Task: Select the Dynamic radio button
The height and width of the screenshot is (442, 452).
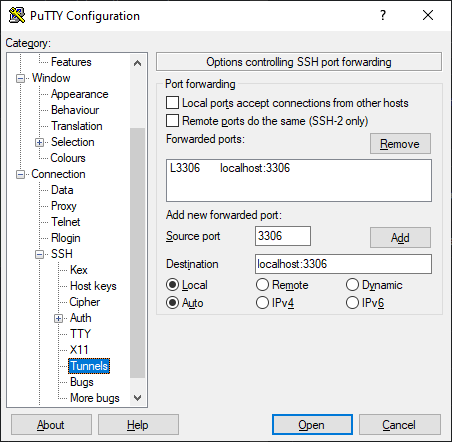Action: pyautogui.click(x=352, y=285)
